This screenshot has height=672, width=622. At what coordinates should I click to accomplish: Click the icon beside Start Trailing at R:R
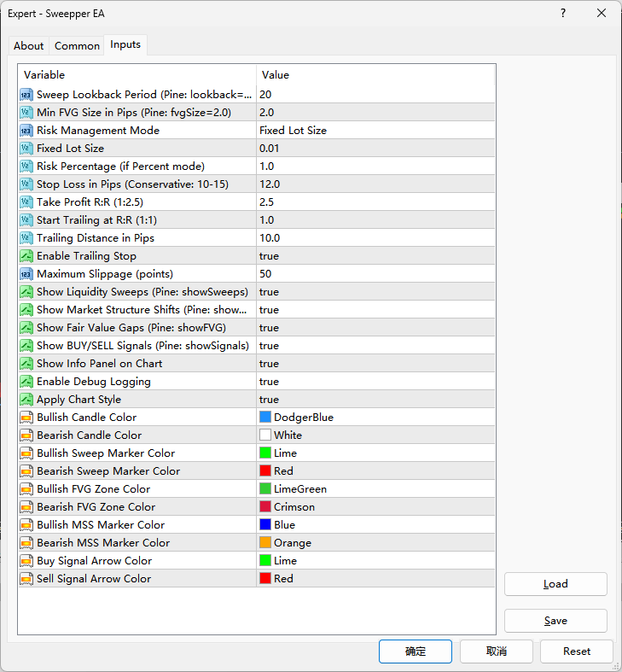point(26,220)
